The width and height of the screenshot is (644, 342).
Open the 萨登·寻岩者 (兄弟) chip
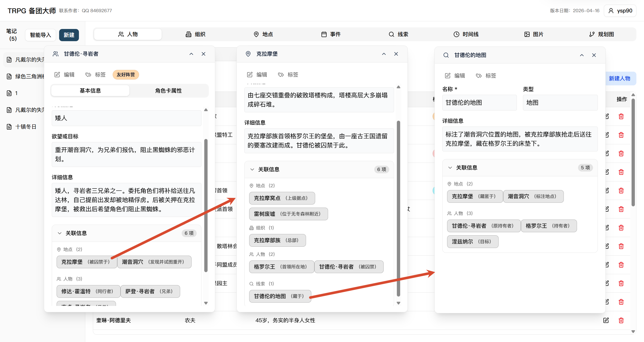[x=150, y=291]
